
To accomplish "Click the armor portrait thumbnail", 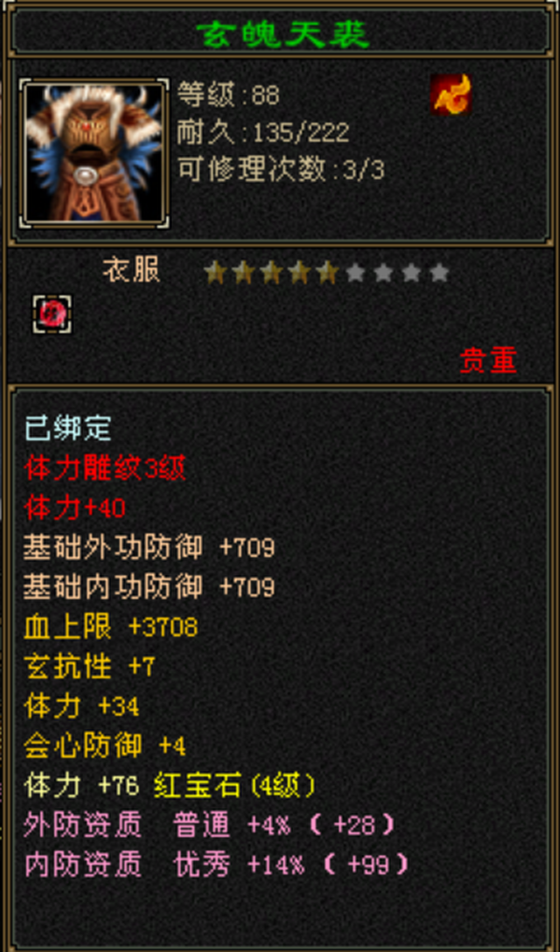I will pos(94,153).
